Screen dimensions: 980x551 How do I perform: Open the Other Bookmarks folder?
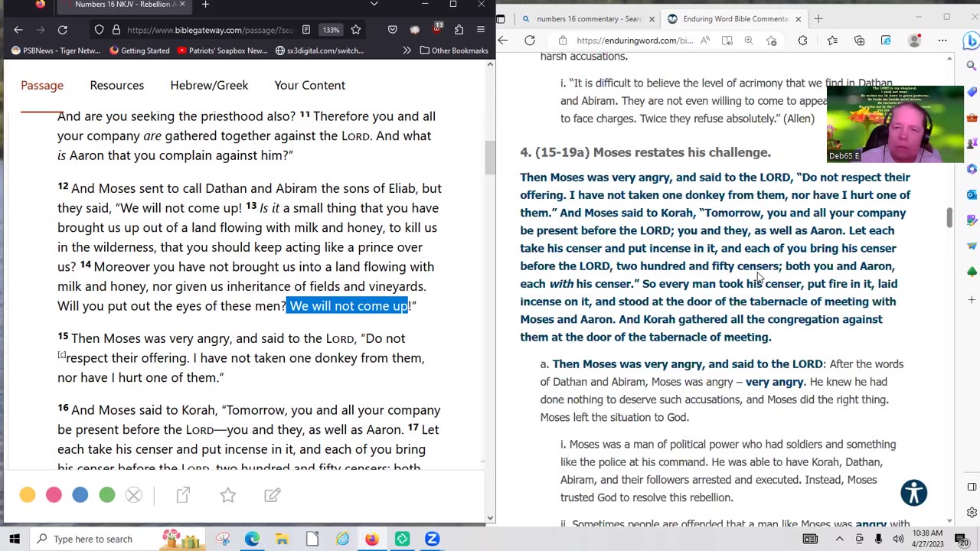tap(454, 51)
